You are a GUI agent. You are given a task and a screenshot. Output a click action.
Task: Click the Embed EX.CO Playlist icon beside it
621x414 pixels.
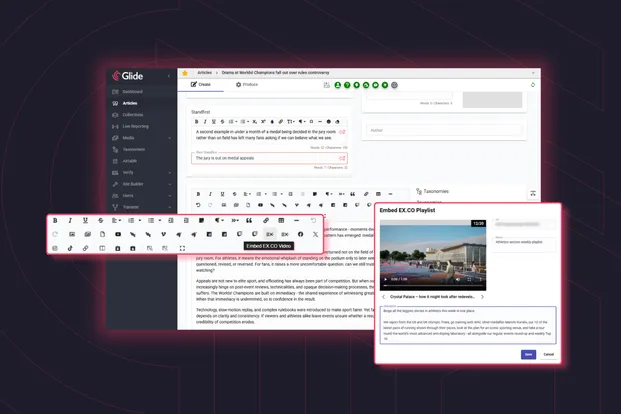point(285,234)
